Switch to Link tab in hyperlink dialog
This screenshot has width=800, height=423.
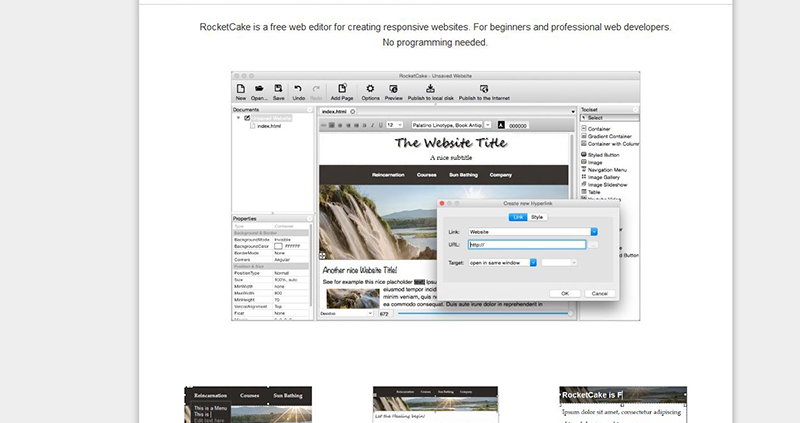coord(518,217)
